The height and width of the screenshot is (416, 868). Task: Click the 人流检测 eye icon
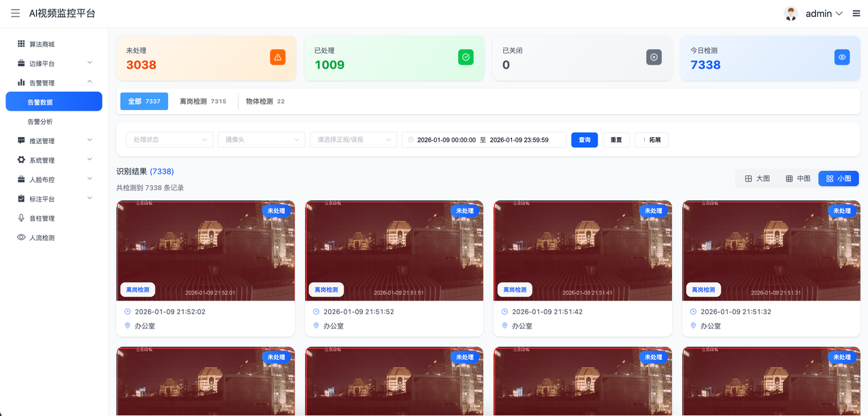click(x=21, y=238)
